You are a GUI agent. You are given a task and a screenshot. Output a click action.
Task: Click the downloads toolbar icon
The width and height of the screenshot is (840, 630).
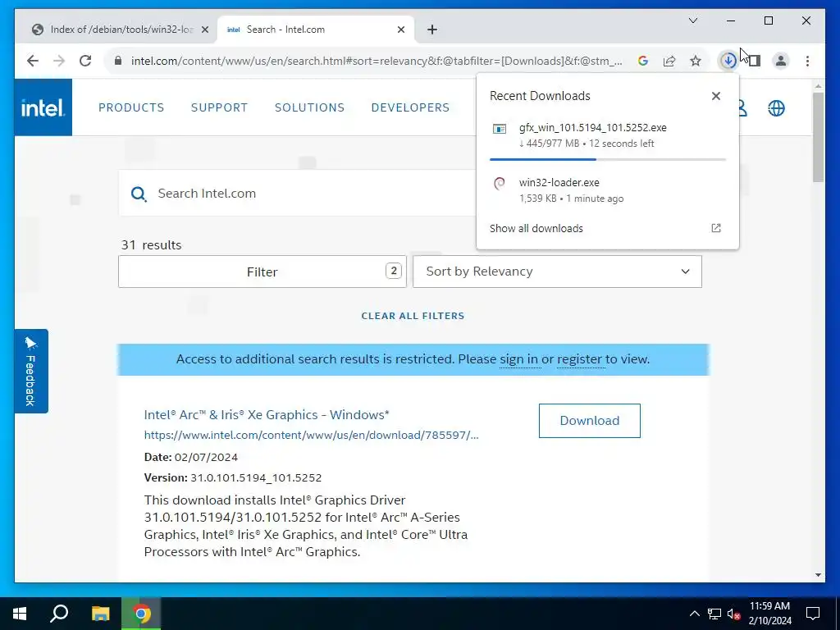[728, 61]
